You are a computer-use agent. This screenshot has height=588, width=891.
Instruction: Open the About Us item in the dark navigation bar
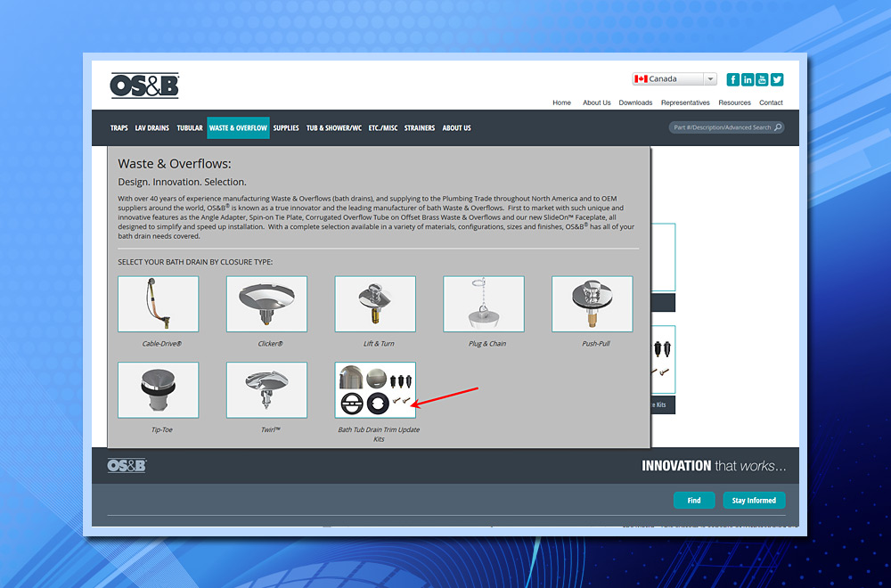point(456,127)
